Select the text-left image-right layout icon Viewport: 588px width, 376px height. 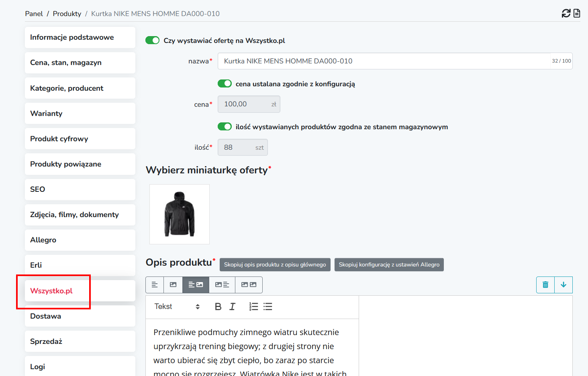coord(196,285)
